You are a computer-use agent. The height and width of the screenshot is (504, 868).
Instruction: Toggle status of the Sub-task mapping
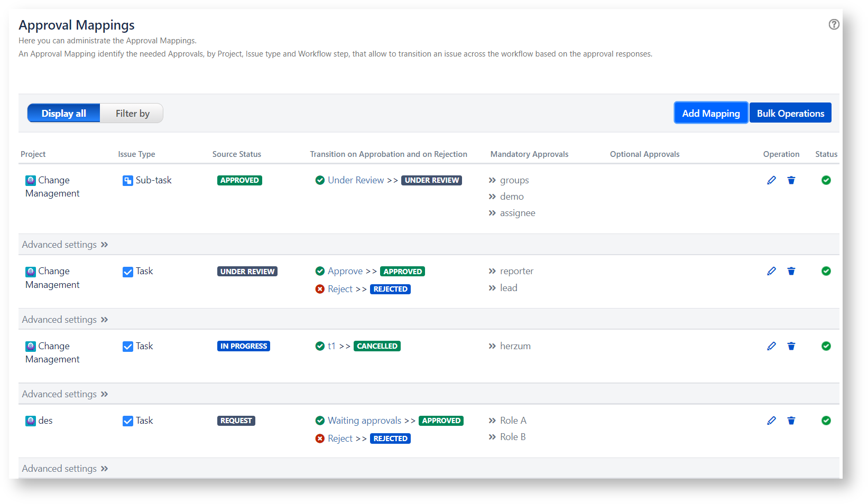pyautogui.click(x=826, y=180)
